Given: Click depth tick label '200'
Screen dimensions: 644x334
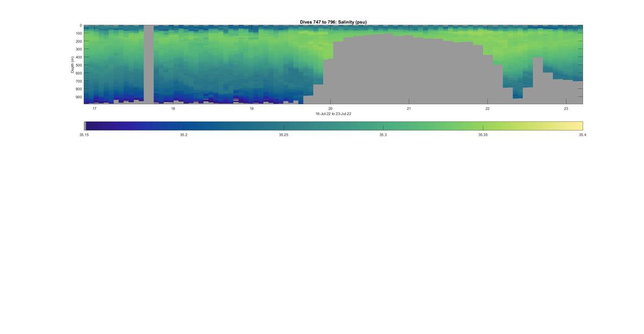Looking at the screenshot, I should point(78,41).
